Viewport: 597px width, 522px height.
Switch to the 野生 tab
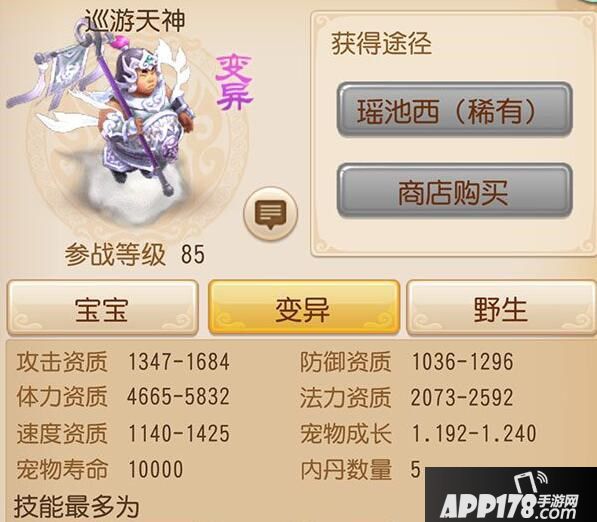pos(501,308)
